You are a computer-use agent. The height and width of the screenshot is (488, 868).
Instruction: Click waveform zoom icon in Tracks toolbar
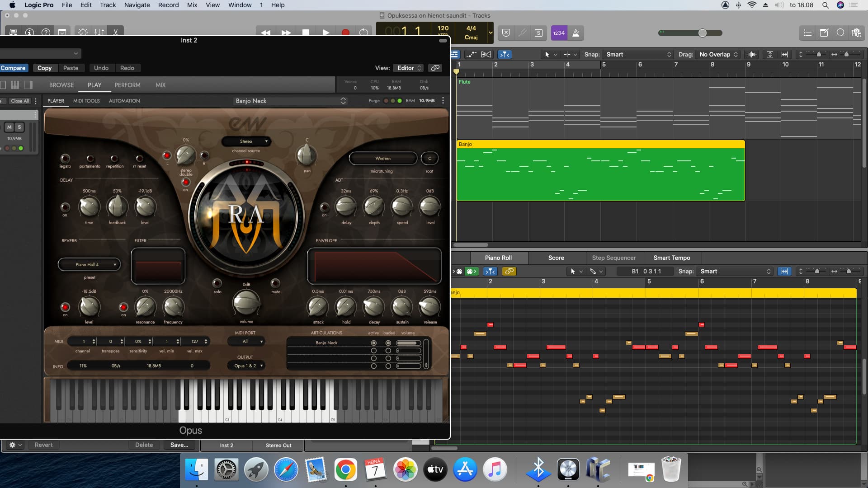[751, 54]
